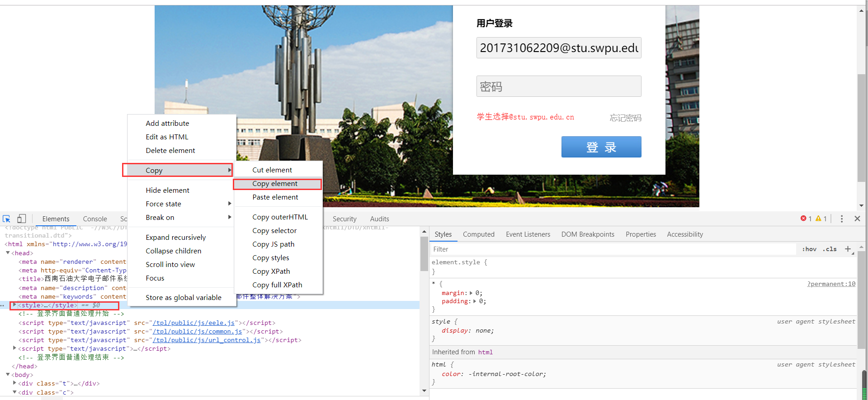Close the DevTools panel
The width and height of the screenshot is (868, 400).
857,219
